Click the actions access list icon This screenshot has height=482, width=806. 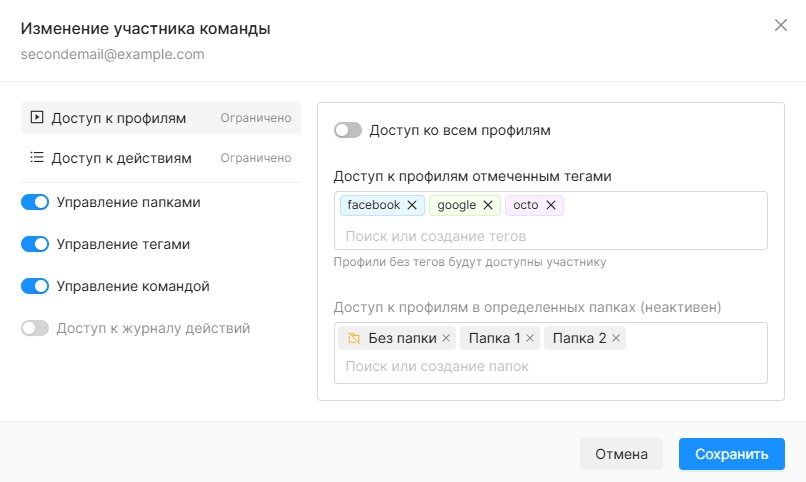coord(37,157)
